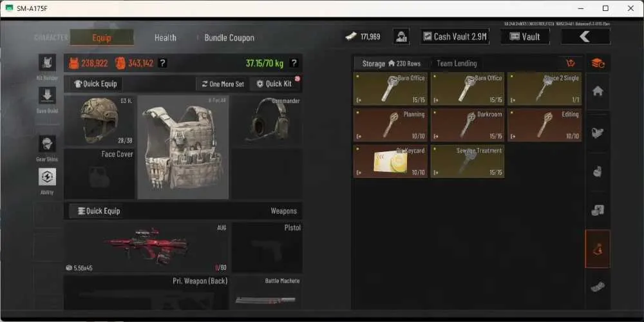Viewport: 644px width, 322px height.
Task: Select the Sewage Treatment key
Action: click(x=468, y=161)
